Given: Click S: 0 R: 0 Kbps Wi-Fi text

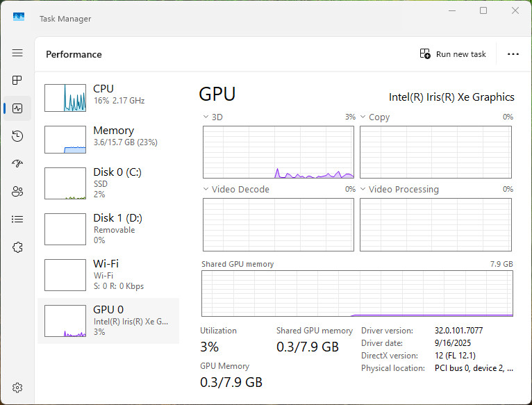Looking at the screenshot, I should 119,286.
